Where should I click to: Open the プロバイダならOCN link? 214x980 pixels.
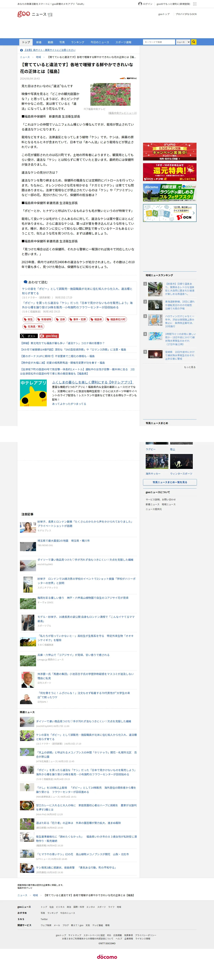[x=186, y=14]
